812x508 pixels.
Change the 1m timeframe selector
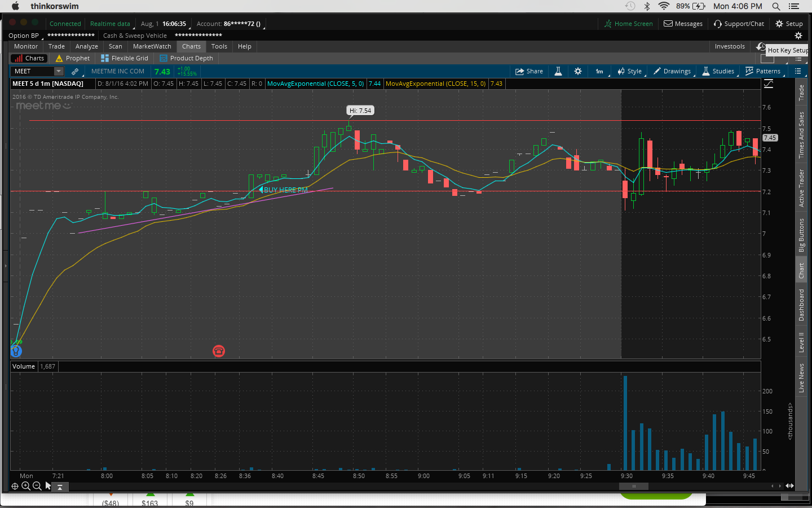tap(600, 71)
